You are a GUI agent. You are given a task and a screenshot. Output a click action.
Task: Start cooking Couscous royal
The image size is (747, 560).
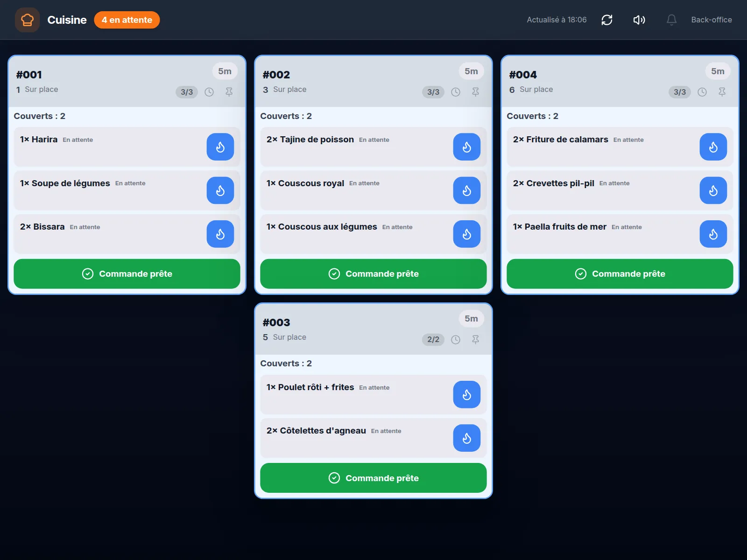[467, 190]
